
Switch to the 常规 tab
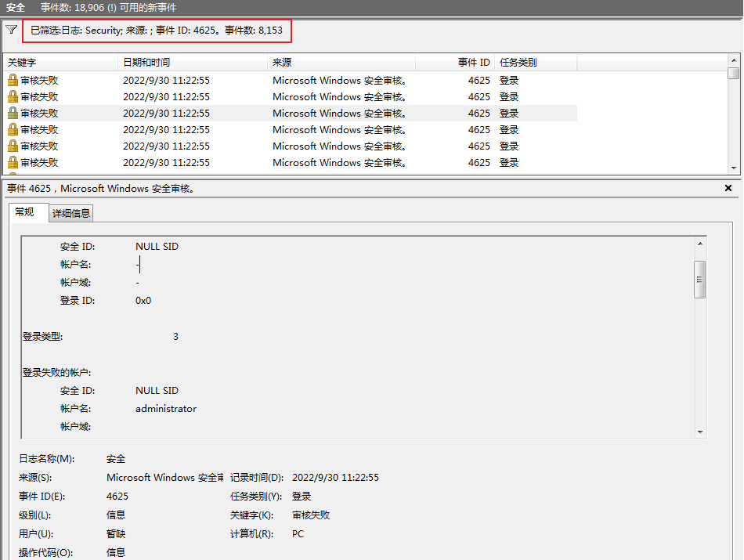(25, 212)
